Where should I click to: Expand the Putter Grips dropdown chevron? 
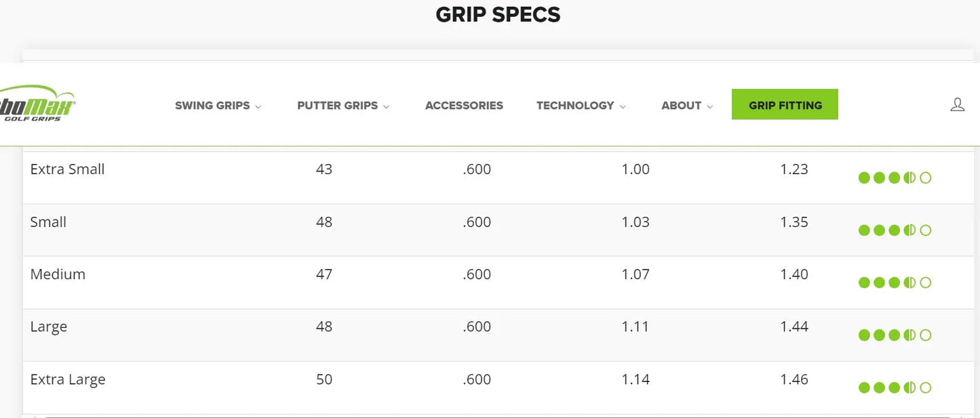point(386,106)
